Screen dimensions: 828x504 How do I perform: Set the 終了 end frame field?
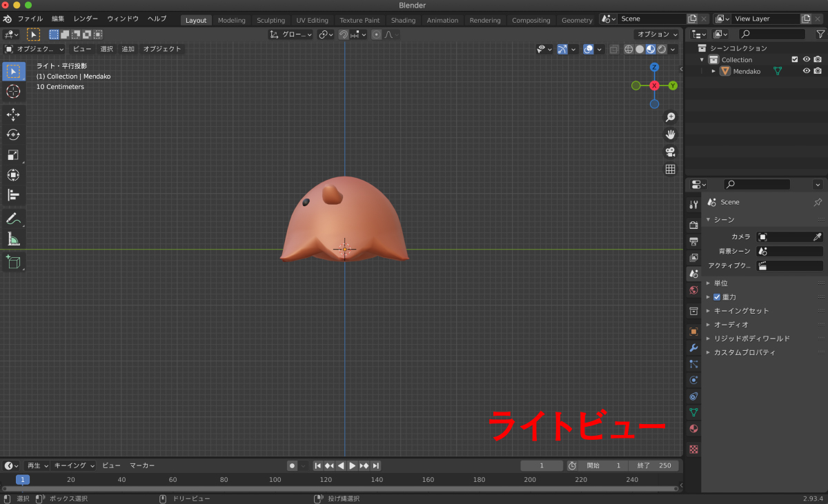coord(653,465)
